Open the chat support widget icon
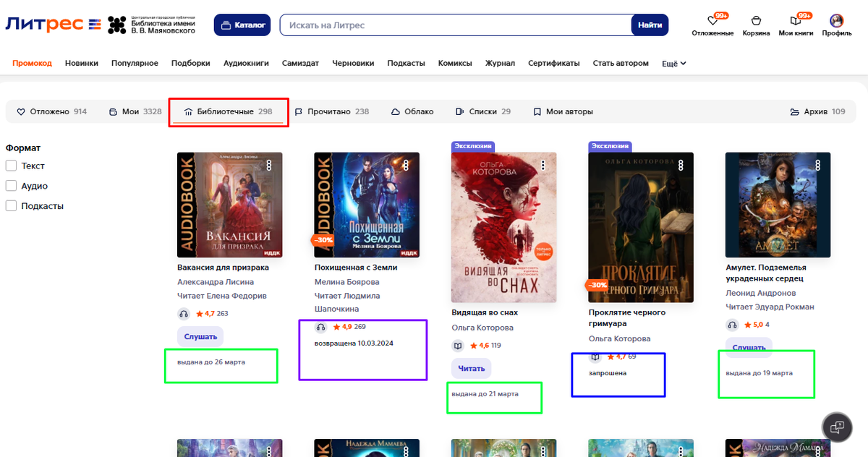The image size is (868, 457). point(838,428)
